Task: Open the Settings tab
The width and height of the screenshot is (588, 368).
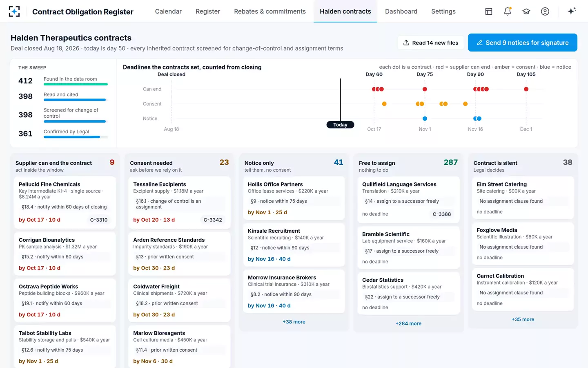Action: click(443, 11)
